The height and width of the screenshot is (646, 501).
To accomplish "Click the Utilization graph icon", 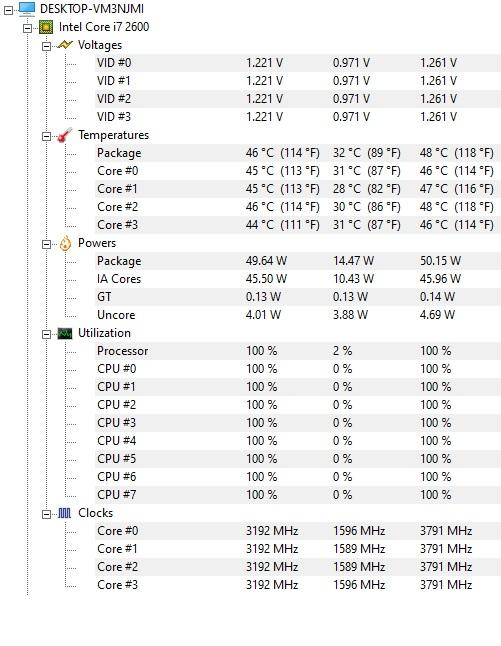I will click(x=65, y=333).
